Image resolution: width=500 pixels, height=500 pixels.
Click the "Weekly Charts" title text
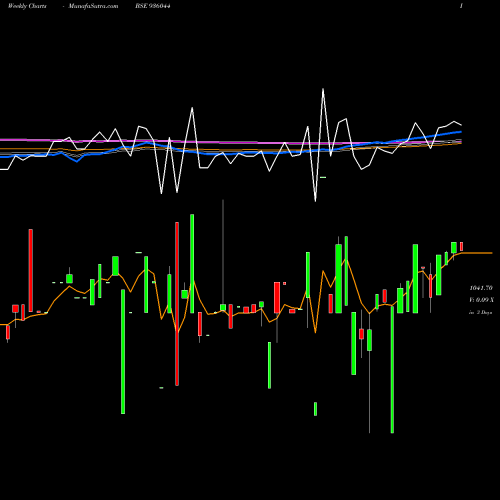point(27,6)
